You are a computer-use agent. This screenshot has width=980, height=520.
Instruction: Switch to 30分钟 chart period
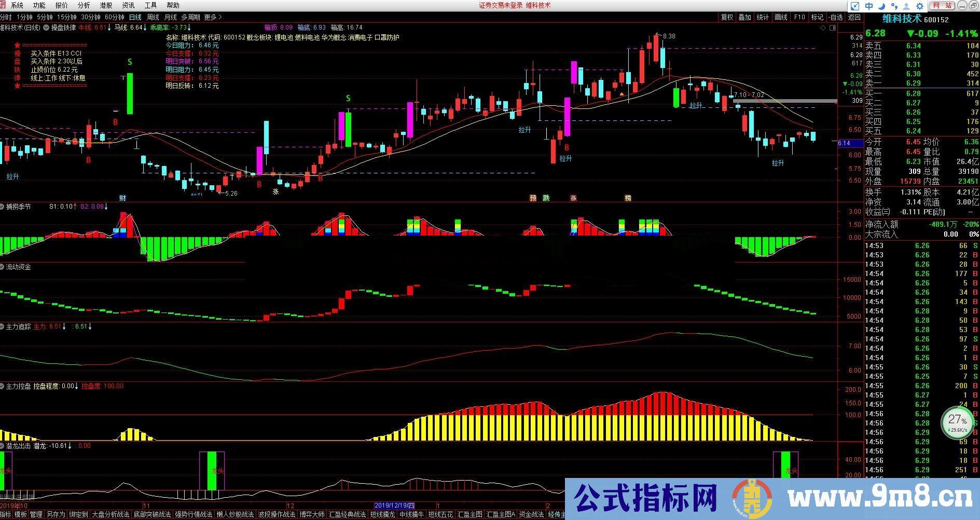coord(91,17)
